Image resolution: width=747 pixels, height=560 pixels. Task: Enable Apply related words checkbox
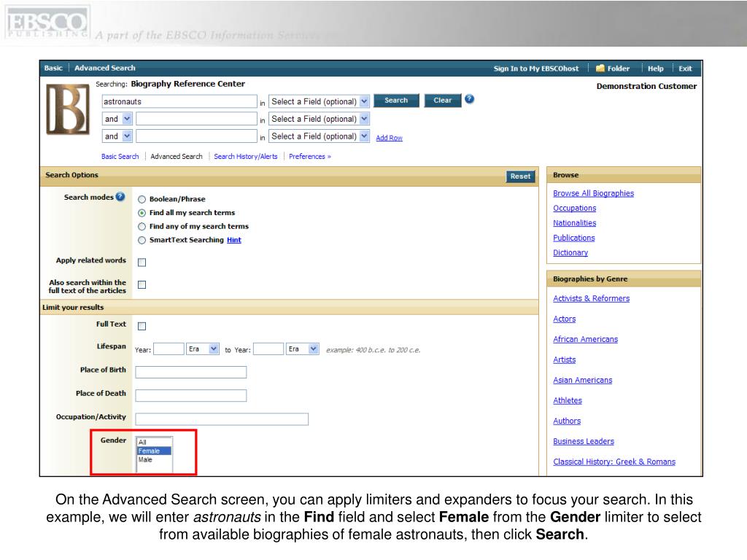(x=142, y=262)
